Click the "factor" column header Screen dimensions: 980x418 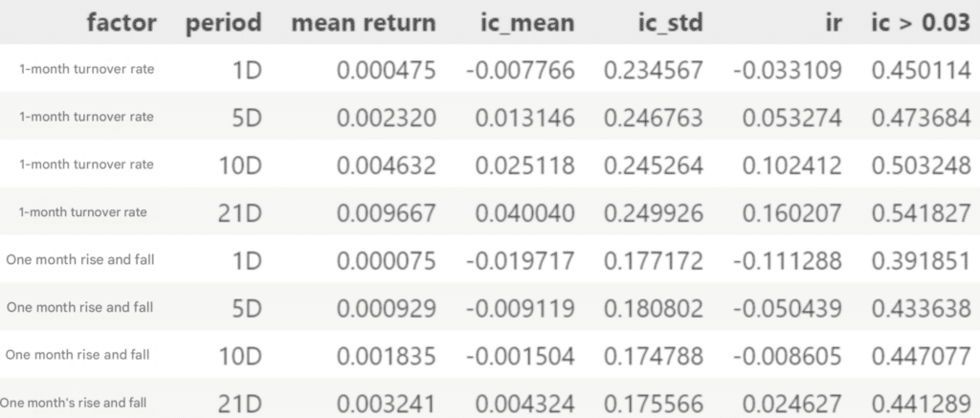tap(121, 23)
